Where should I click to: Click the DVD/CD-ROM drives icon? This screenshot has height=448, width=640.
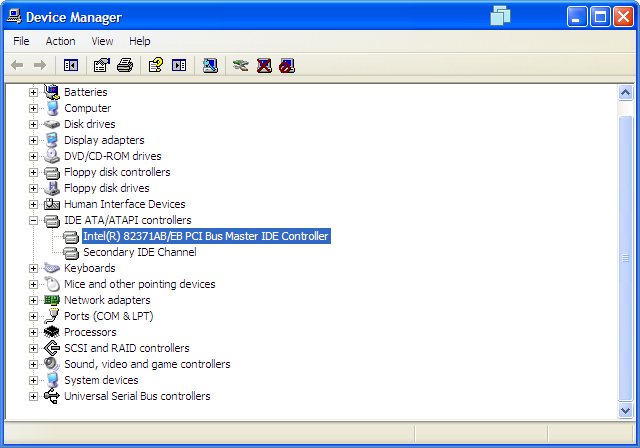(52, 156)
